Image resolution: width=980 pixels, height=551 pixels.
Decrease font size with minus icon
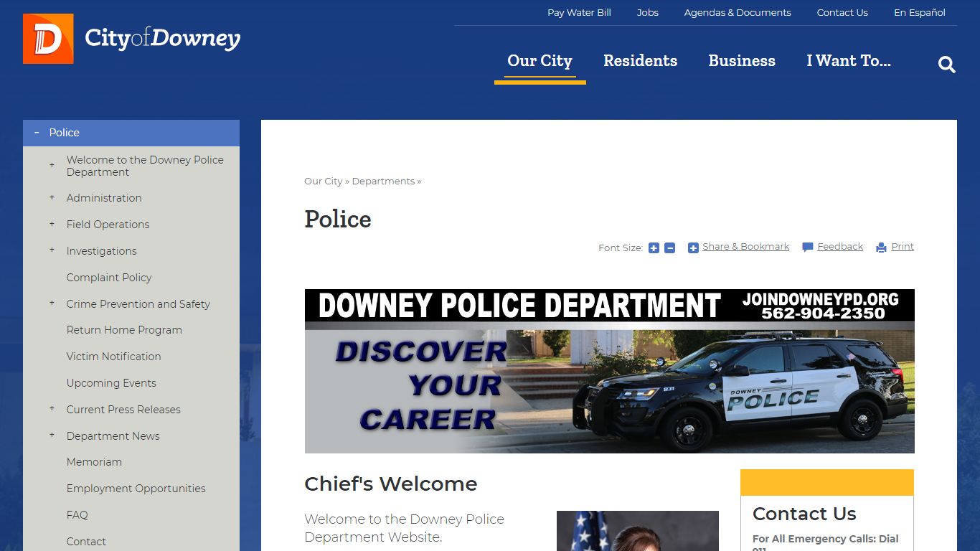click(669, 248)
